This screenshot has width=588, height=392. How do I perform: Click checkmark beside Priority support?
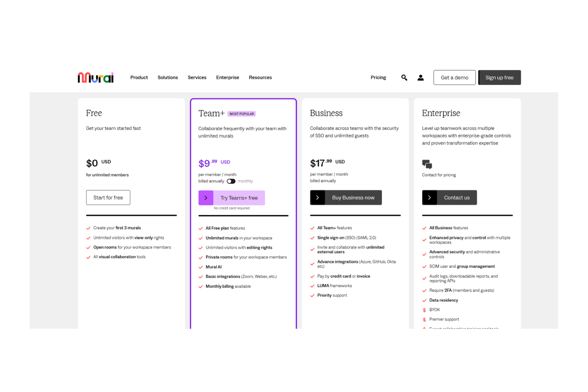pyautogui.click(x=312, y=295)
